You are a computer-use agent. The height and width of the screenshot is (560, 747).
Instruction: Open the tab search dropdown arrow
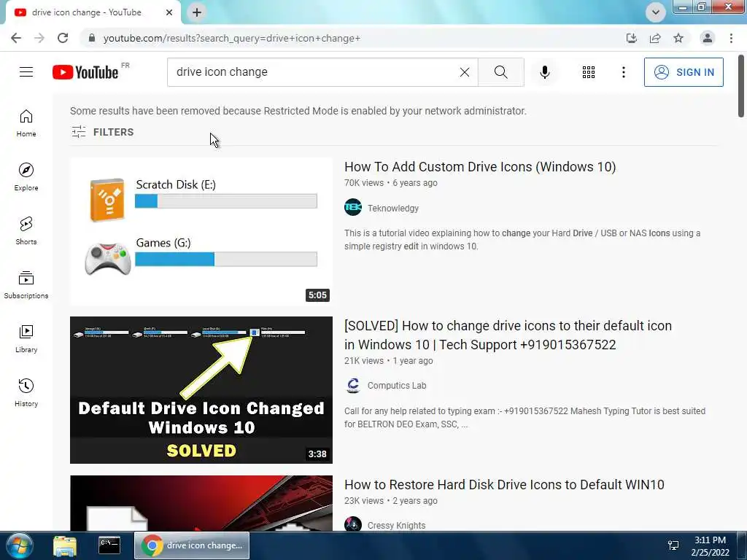(656, 12)
